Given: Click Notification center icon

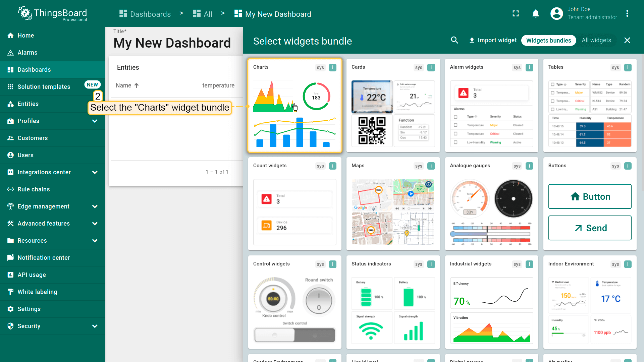Looking at the screenshot, I should pyautogui.click(x=10, y=258).
